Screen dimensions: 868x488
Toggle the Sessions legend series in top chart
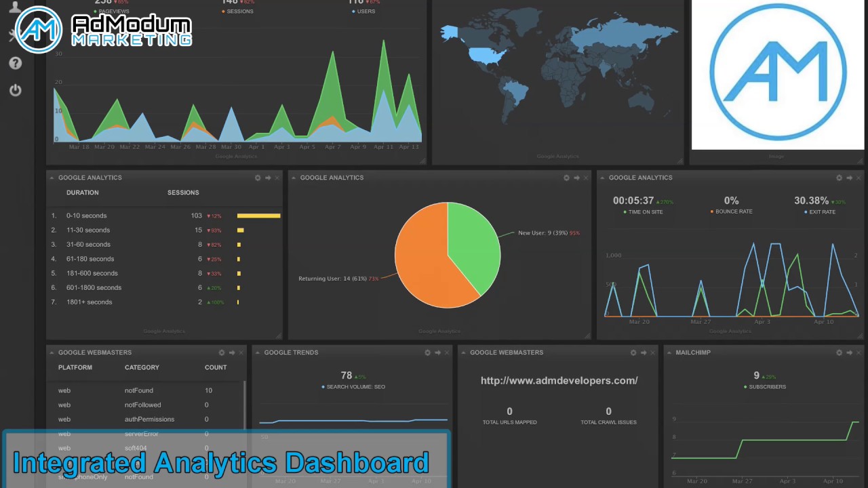click(237, 12)
